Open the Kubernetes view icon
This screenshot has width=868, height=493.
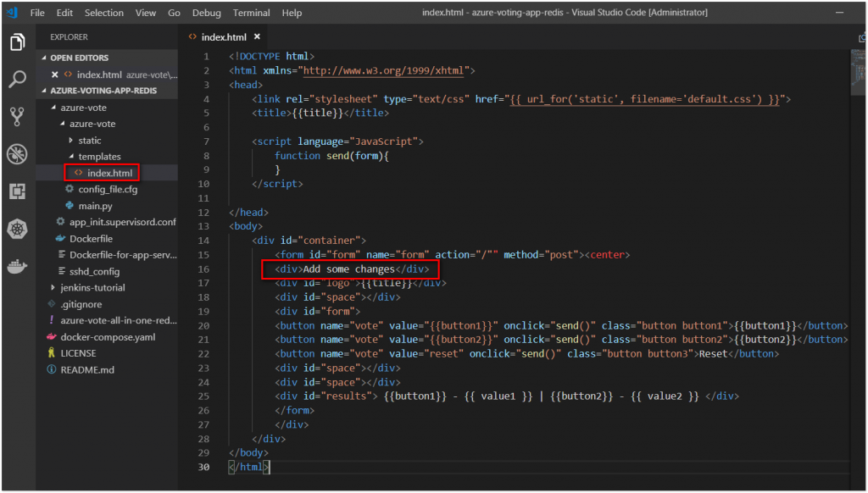pos(17,229)
